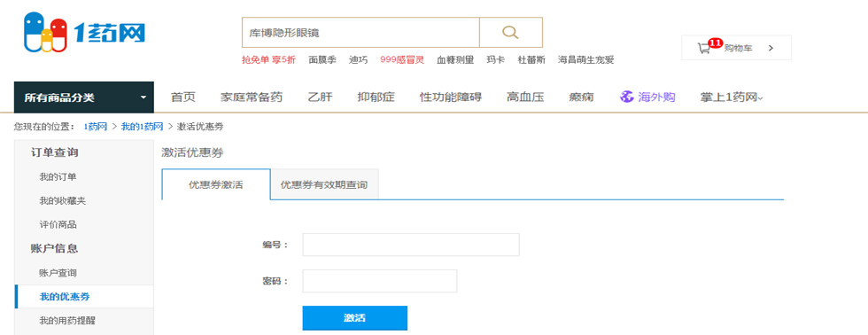The height and width of the screenshot is (335, 868).
Task: Open the shopping cart icon
Action: (703, 48)
